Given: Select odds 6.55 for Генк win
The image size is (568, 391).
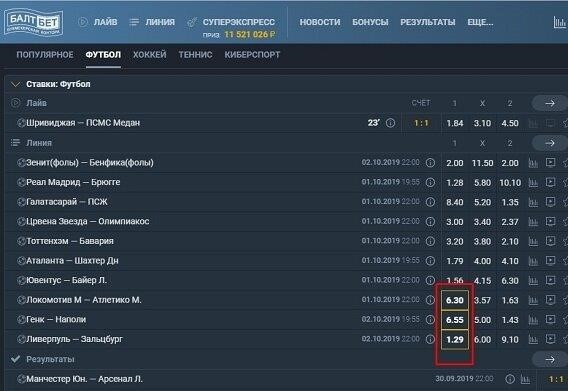Looking at the screenshot, I should (455, 320).
